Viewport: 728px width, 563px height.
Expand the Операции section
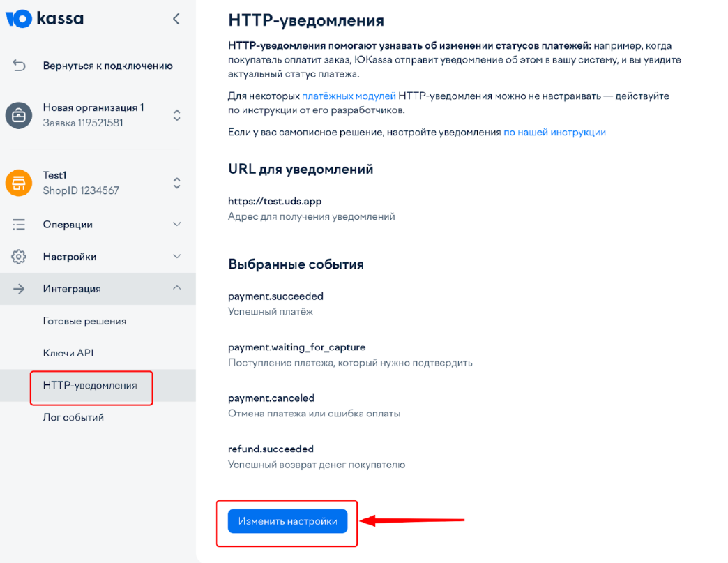click(x=177, y=224)
